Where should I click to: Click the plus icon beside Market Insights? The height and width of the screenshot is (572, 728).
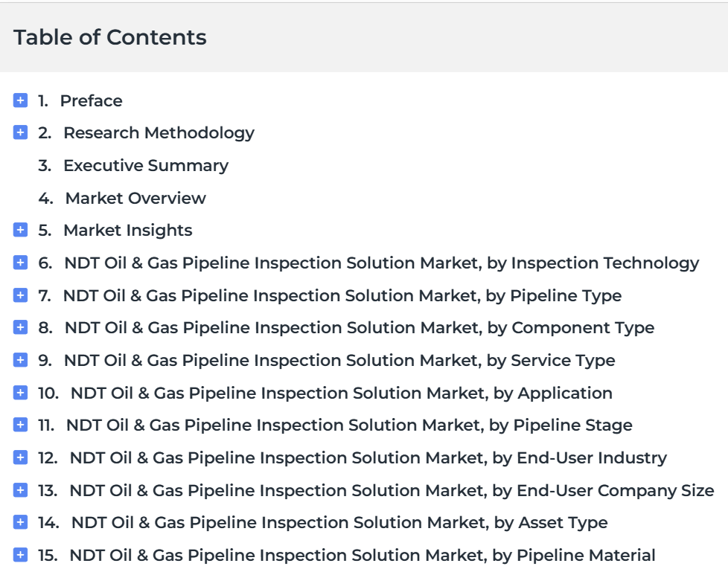pos(20,230)
